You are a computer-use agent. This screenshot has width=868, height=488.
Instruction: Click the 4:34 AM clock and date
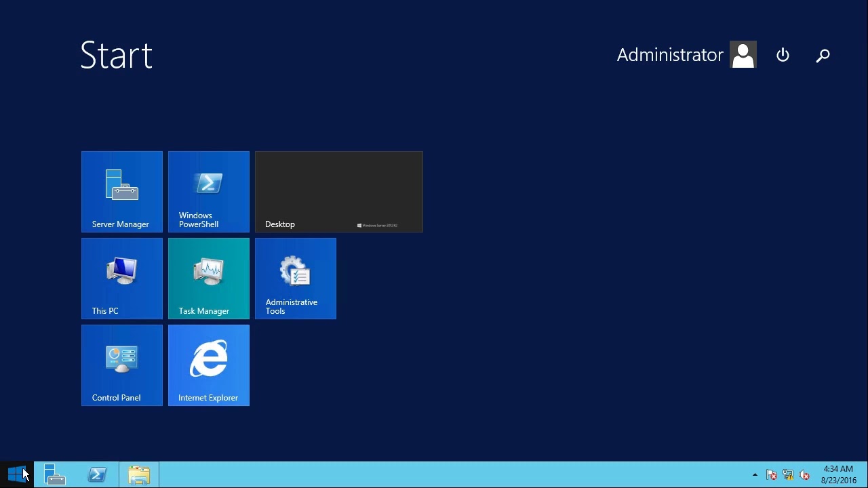click(x=838, y=474)
